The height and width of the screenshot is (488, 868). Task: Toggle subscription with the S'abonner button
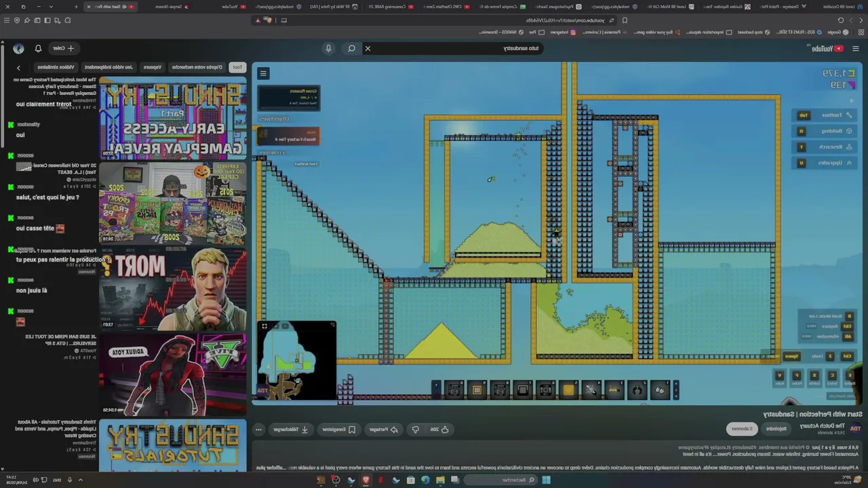[741, 428]
